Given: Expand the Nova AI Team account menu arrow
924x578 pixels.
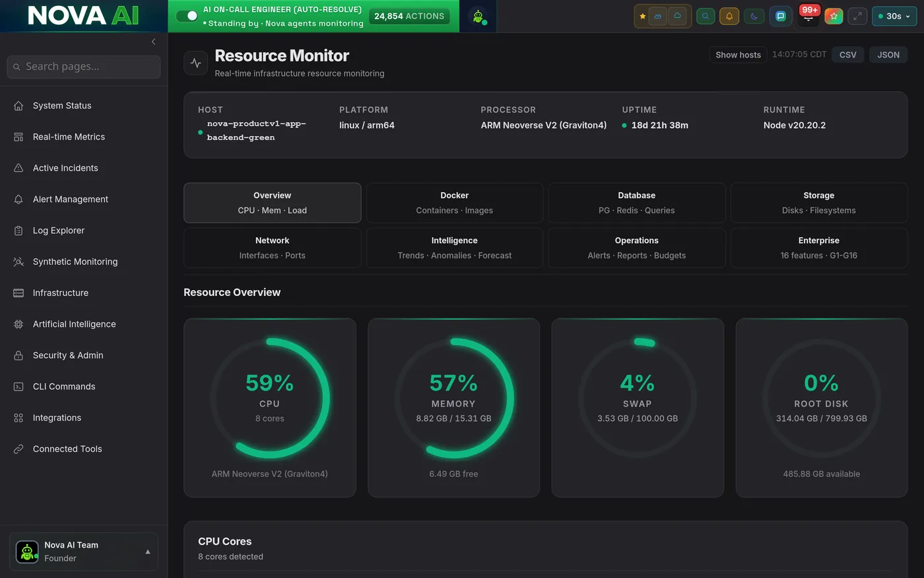Looking at the screenshot, I should tap(148, 552).
